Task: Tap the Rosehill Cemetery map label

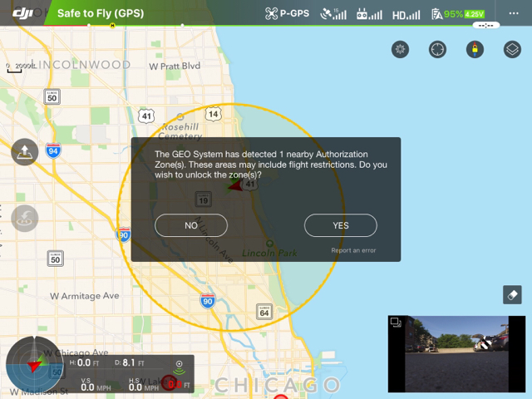Action: pyautogui.click(x=180, y=131)
